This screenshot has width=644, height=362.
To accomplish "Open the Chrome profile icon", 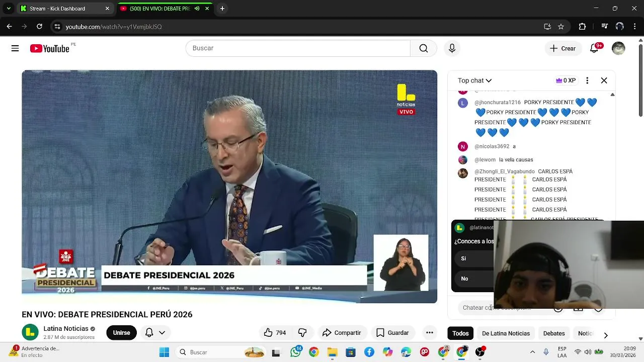I will click(620, 27).
